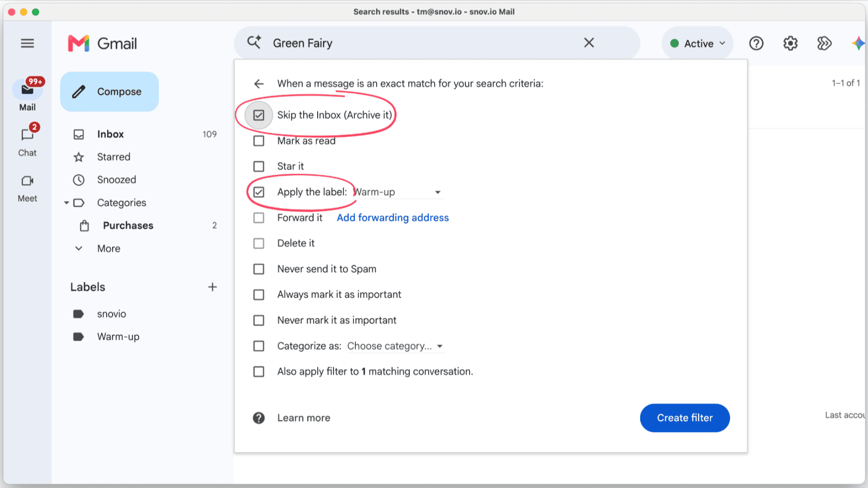Uncheck Skip the Inbox (Archive it)
This screenshot has width=868, height=488.
259,115
